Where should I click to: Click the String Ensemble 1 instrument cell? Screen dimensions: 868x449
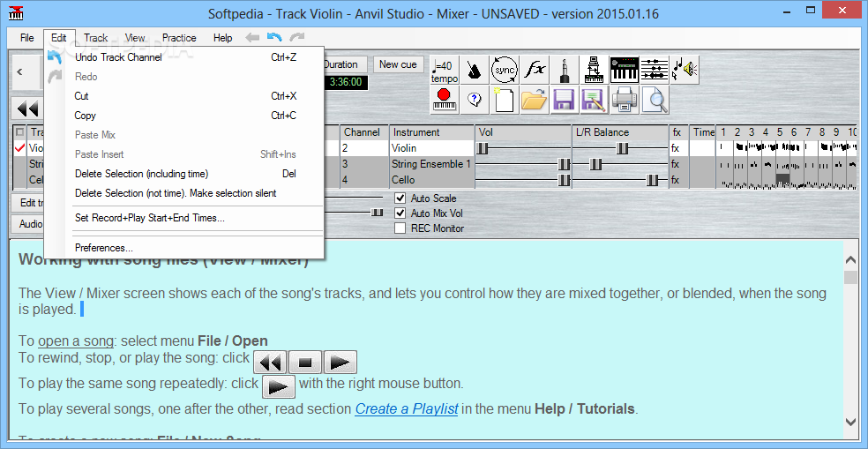coord(431,164)
